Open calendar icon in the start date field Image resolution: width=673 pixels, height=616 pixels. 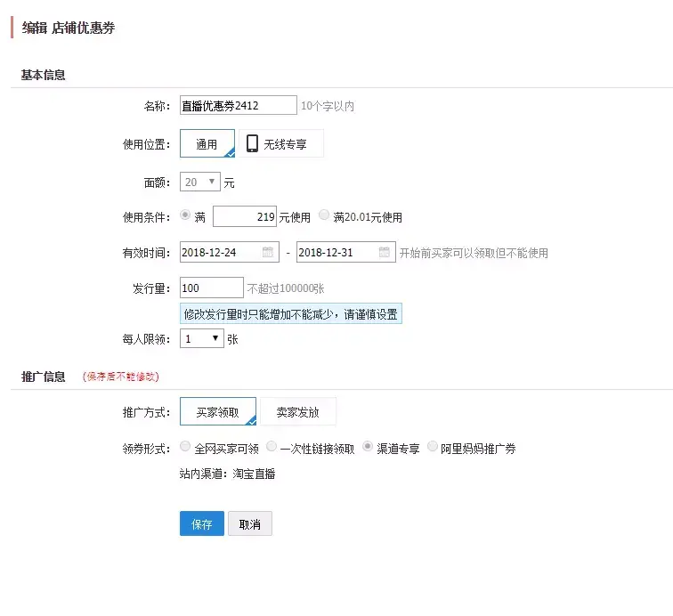pyautogui.click(x=268, y=252)
